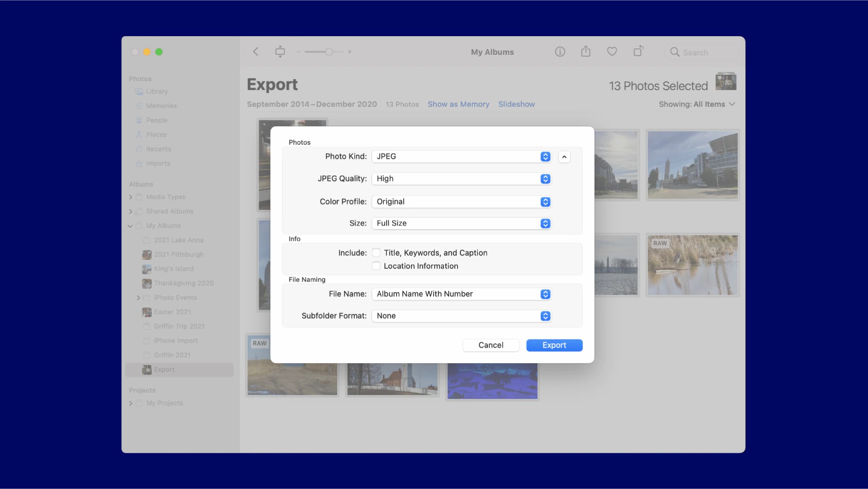Open the Size dropdown

(x=461, y=223)
